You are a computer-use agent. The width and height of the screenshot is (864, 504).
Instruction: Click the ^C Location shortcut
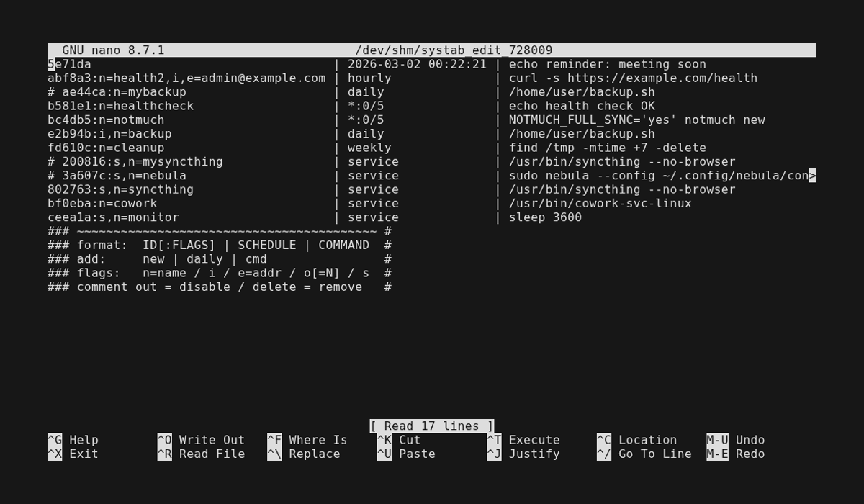click(x=636, y=440)
